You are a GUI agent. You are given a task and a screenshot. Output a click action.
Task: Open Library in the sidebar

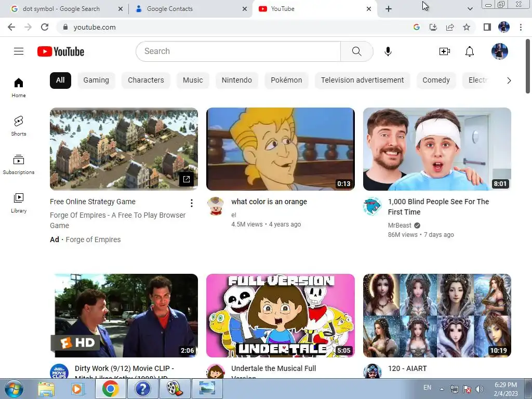(x=19, y=203)
